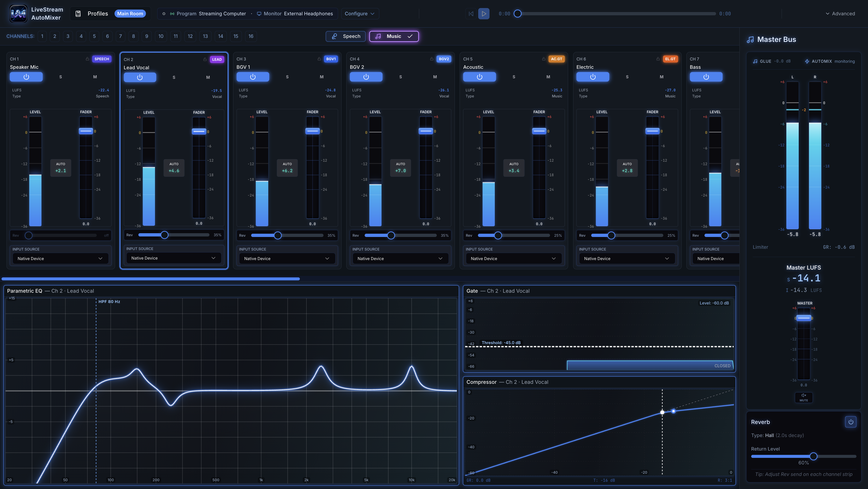Click the LiveStream AutoMixer logo
This screenshot has width=868, height=489.
pyautogui.click(x=18, y=14)
